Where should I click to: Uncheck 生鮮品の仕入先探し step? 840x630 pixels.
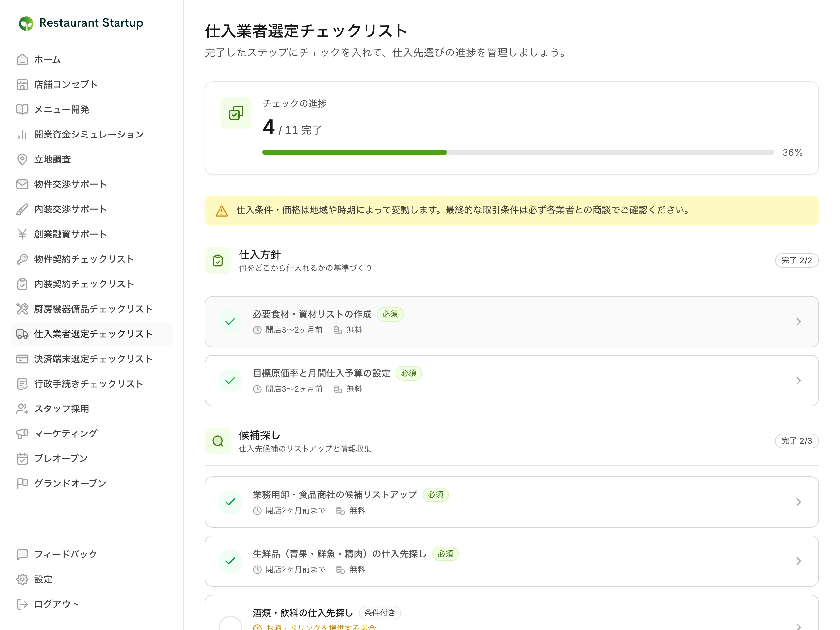[230, 561]
